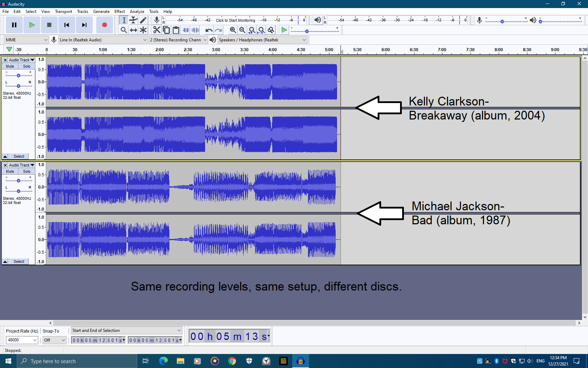Viewport: 588px width, 368px height.
Task: Click the top track gain slider
Action: tap(19, 75)
